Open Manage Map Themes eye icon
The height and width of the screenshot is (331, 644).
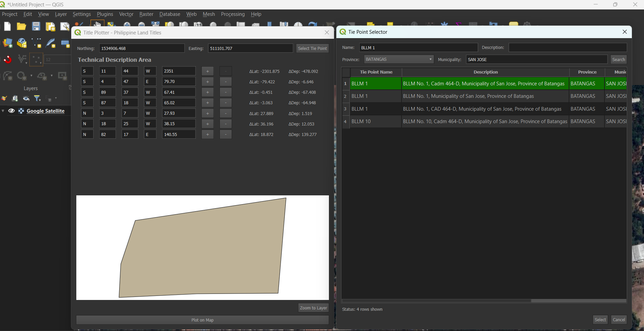pyautogui.click(x=26, y=99)
